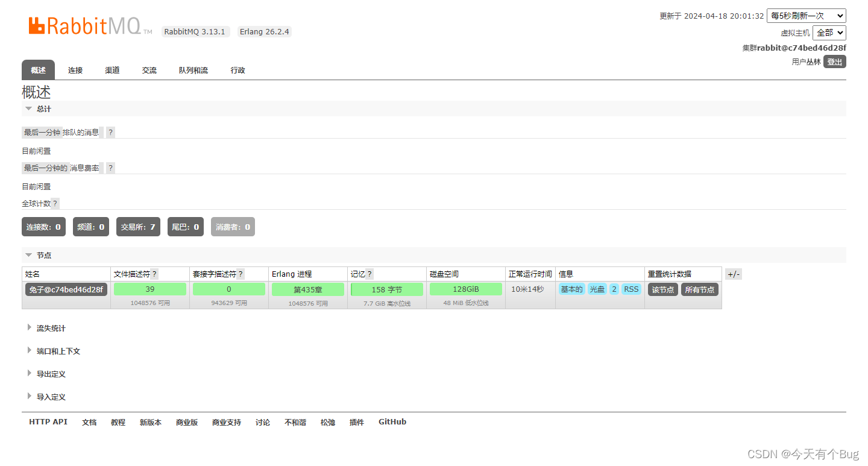Open help beside 排队的消息

point(110,132)
